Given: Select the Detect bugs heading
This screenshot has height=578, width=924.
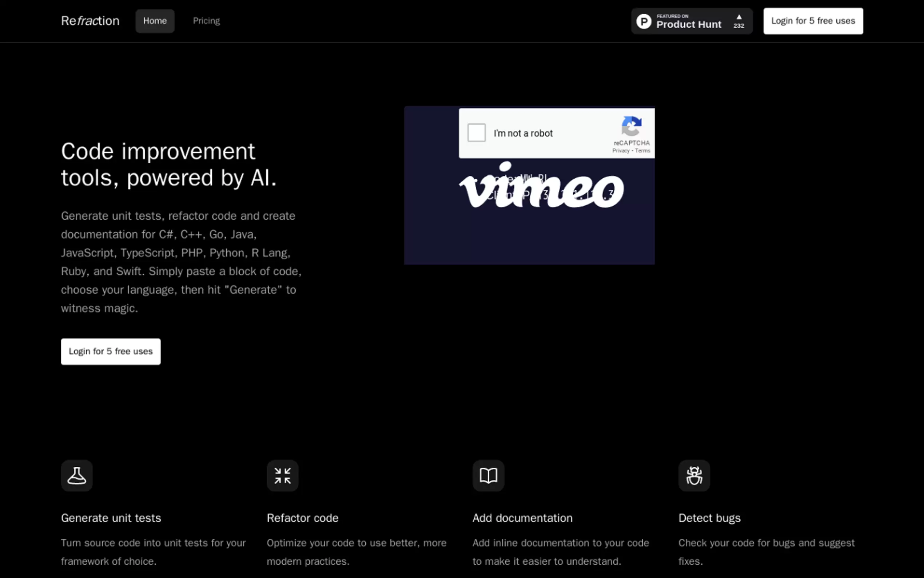Looking at the screenshot, I should click(x=709, y=518).
